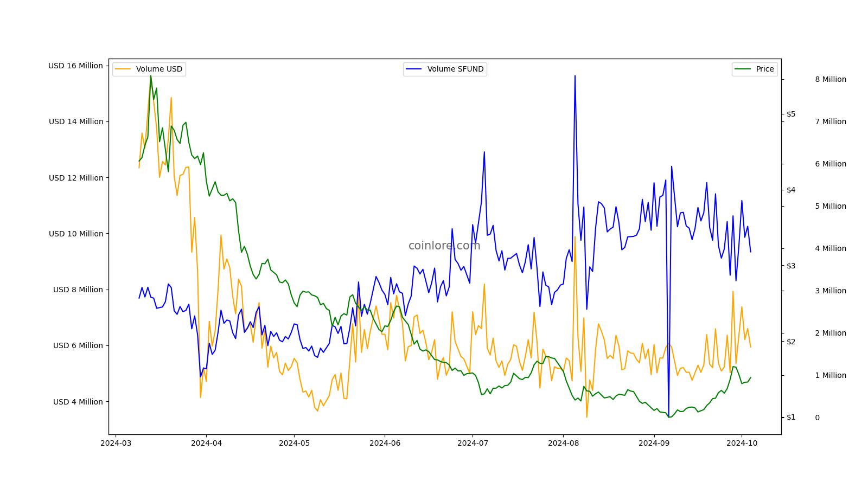Click the 6 Million right axis label
This screenshot has width=868, height=488.
(831, 164)
